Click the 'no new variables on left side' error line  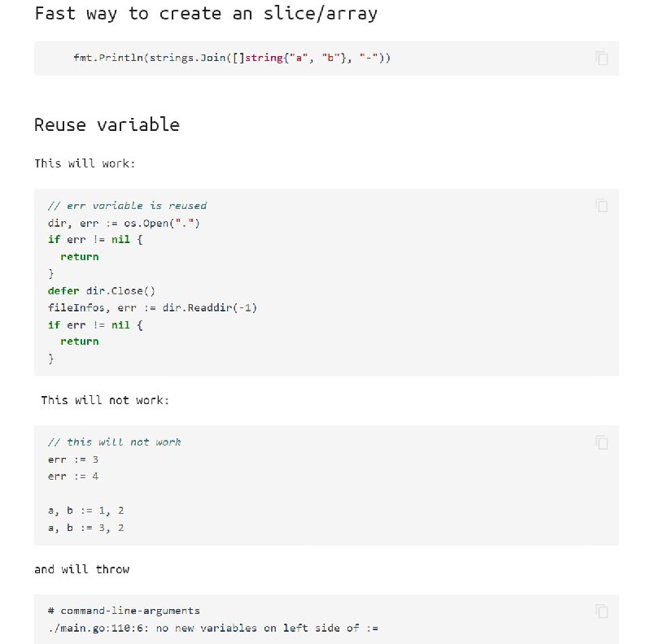click(213, 629)
